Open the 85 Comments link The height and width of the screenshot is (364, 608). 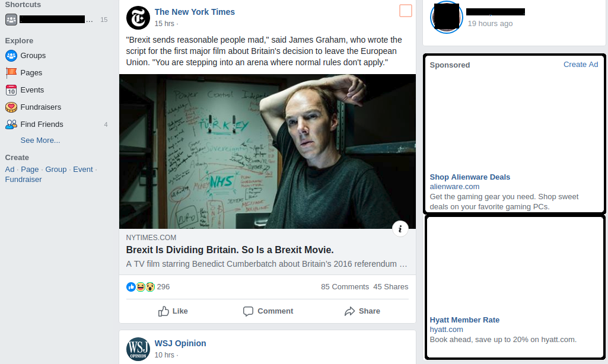point(345,287)
